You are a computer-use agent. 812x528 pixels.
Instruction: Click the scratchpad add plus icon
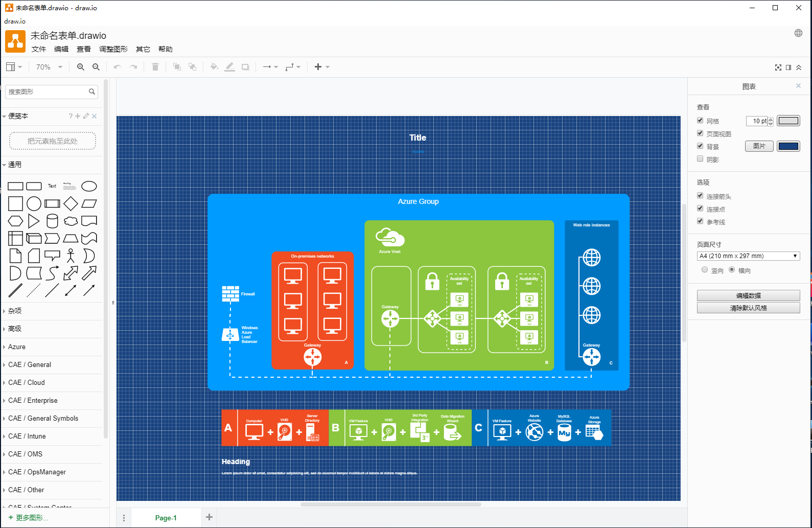(x=78, y=116)
